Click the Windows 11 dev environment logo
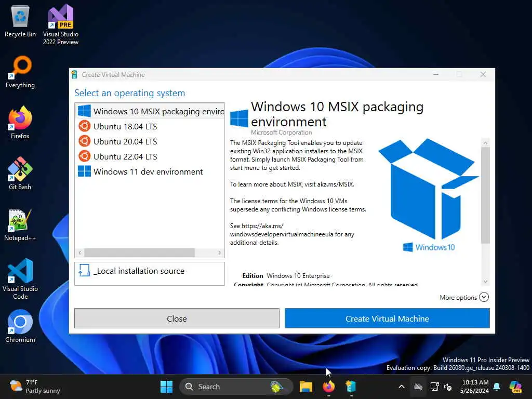This screenshot has height=399, width=532. (x=85, y=171)
